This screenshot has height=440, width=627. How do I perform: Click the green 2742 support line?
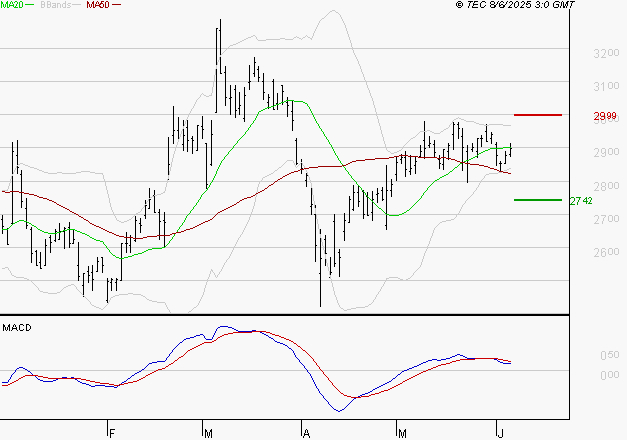point(538,200)
